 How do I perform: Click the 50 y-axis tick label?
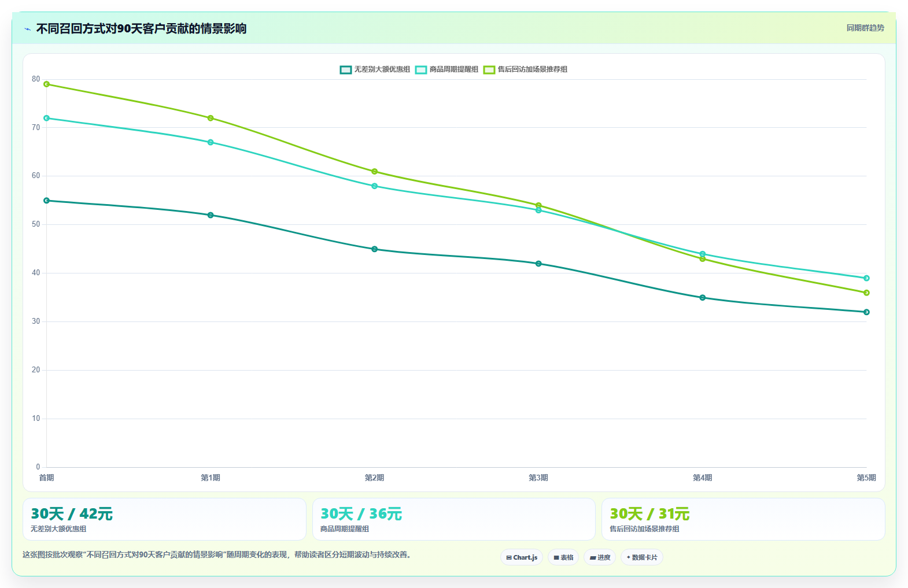click(x=36, y=224)
